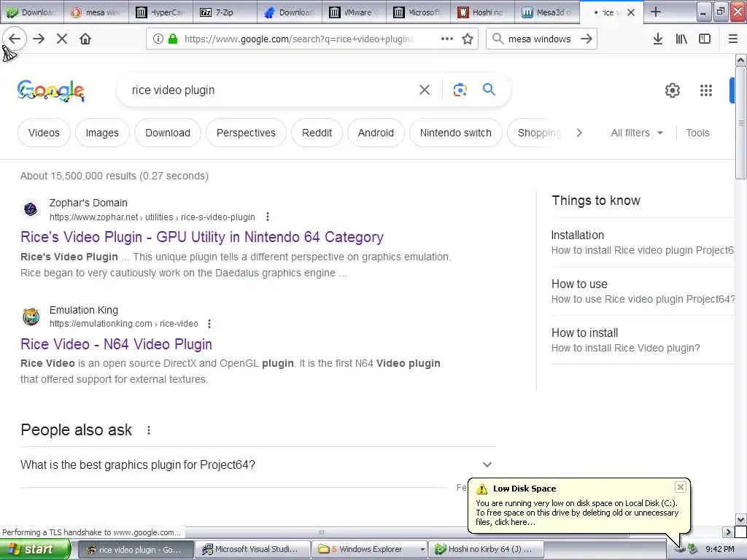This screenshot has width=747, height=560.
Task: Apply the Nintendo switch filter chip
Action: pos(455,133)
